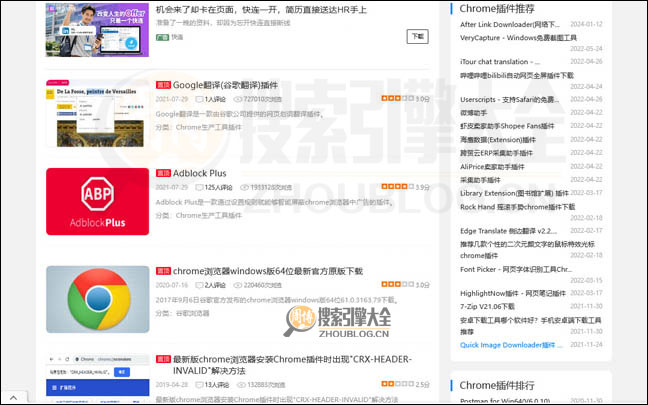Open the Chrome browser logo thumbnail
The width and height of the screenshot is (648, 405).
[x=98, y=299]
